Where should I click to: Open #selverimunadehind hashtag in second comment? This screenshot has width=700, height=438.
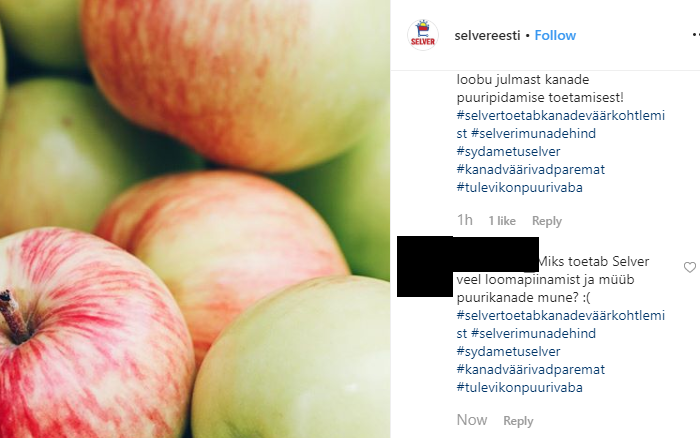click(x=533, y=334)
